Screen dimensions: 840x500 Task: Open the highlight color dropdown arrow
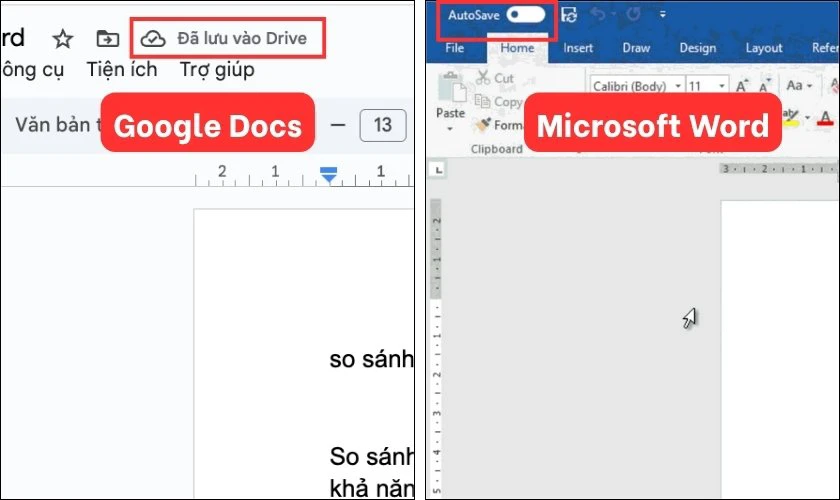[x=807, y=117]
